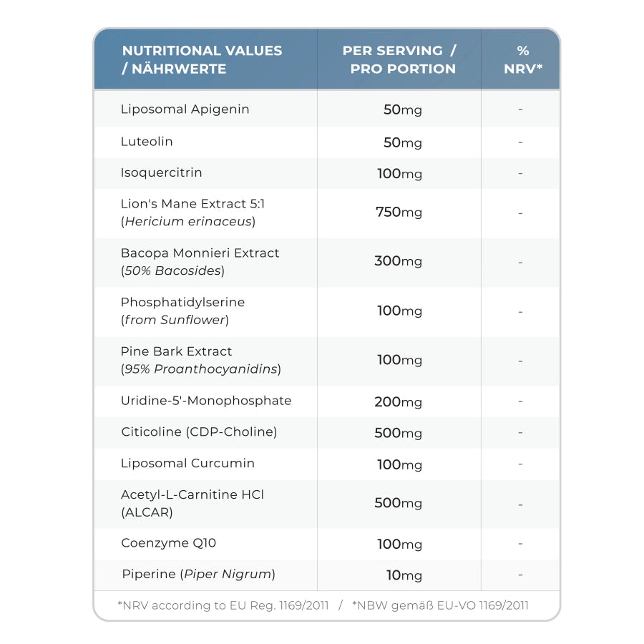The height and width of the screenshot is (644, 644).
Task: Select the Liposomal Curcumin label
Action: 187,463
